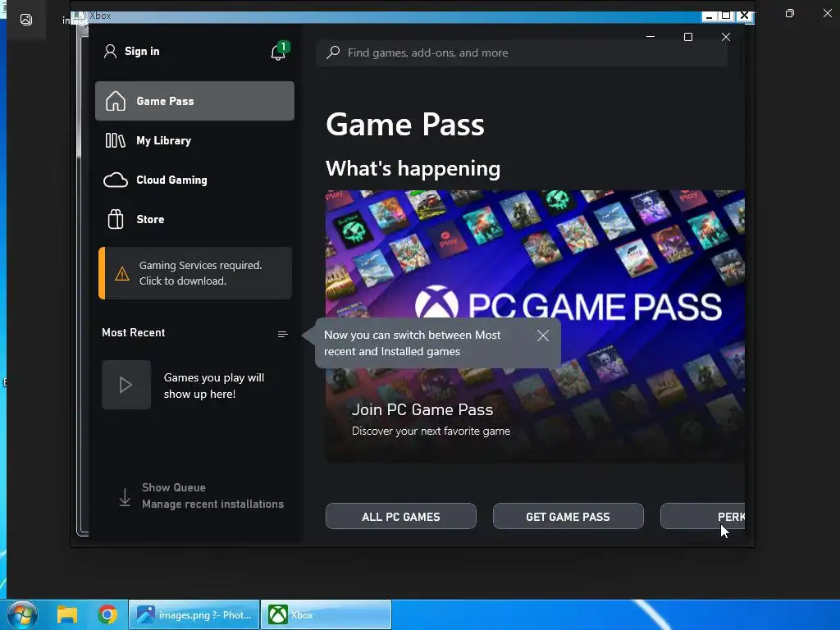Click Games you play will show up here text
Viewport: 840px width, 630px height.
[214, 386]
